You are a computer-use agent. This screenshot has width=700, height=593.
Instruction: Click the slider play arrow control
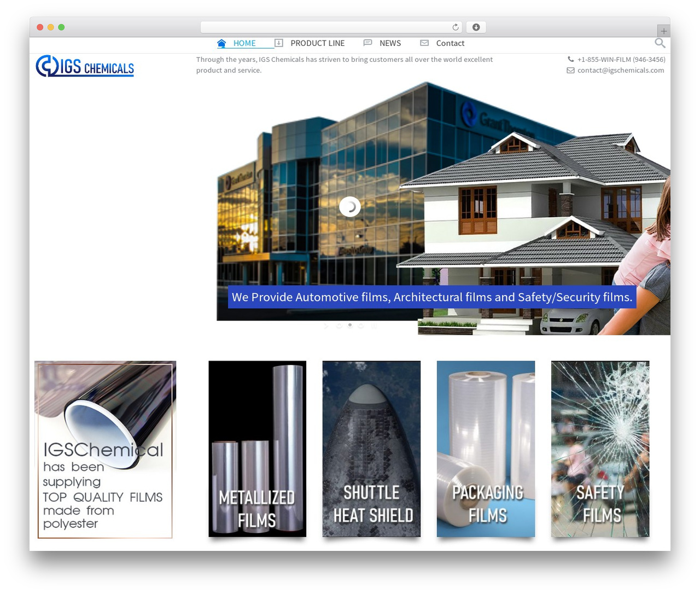pyautogui.click(x=326, y=326)
